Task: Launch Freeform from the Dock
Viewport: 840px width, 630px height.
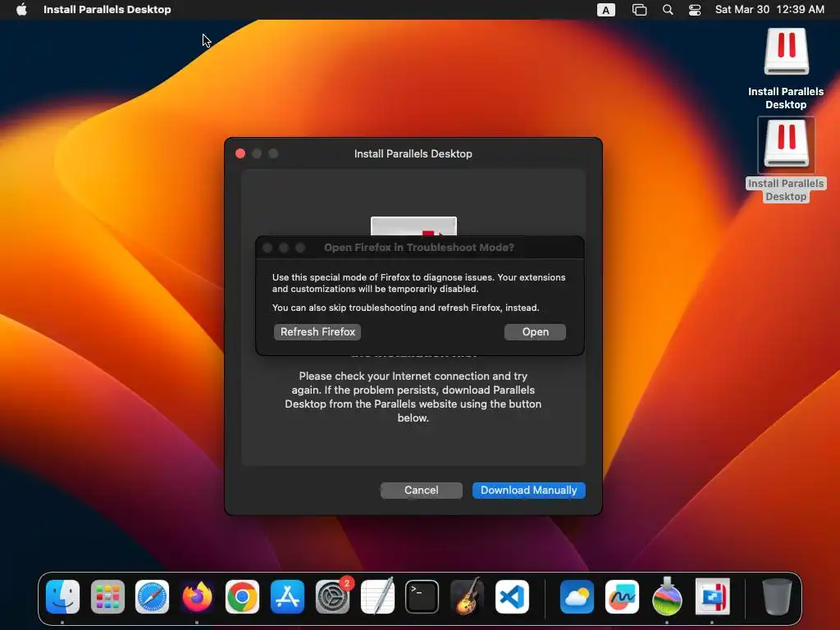Action: coord(622,596)
